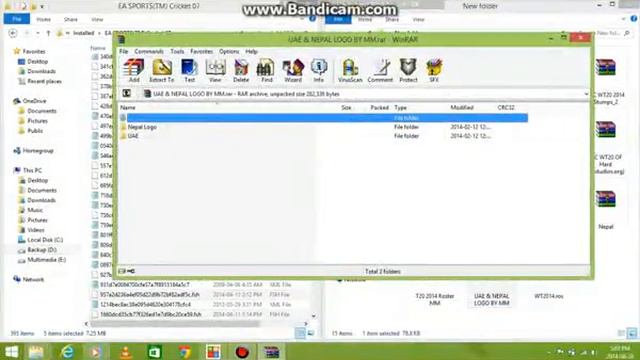Open the View tab in left Explorer window
640x360 pixels.
97,19
